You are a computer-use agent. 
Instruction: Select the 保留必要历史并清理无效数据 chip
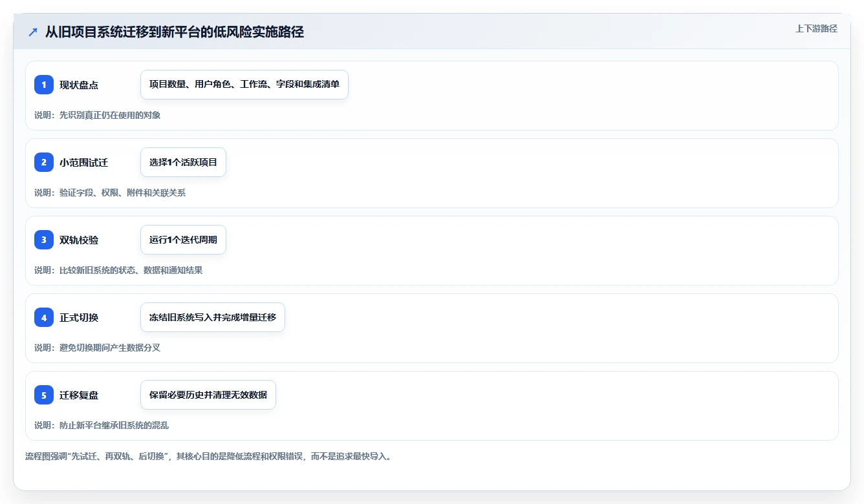click(x=208, y=395)
